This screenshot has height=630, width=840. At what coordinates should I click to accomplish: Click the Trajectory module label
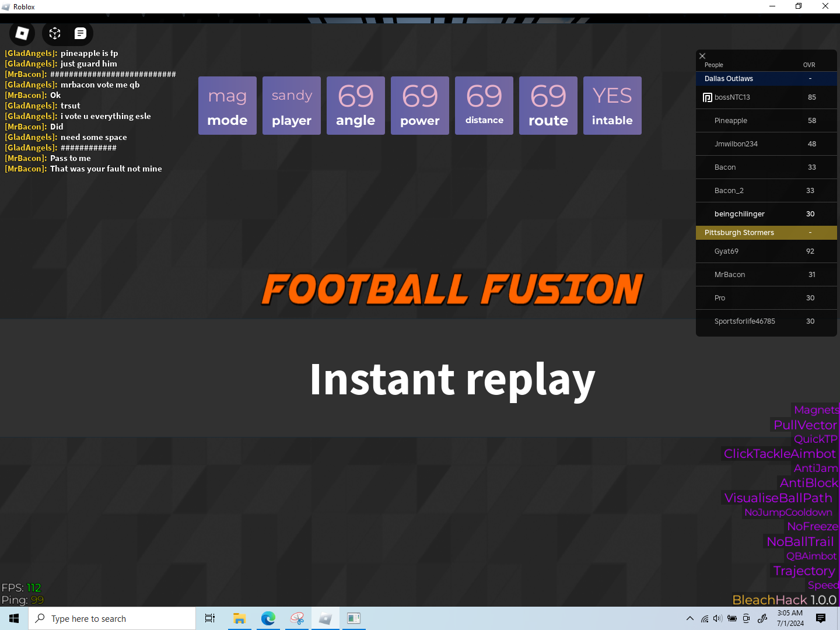pos(804,570)
